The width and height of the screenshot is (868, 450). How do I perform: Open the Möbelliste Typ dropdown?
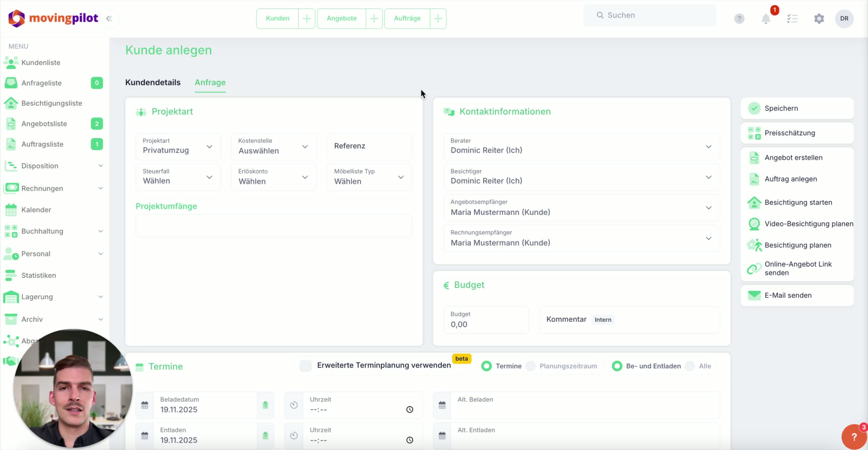(x=370, y=177)
